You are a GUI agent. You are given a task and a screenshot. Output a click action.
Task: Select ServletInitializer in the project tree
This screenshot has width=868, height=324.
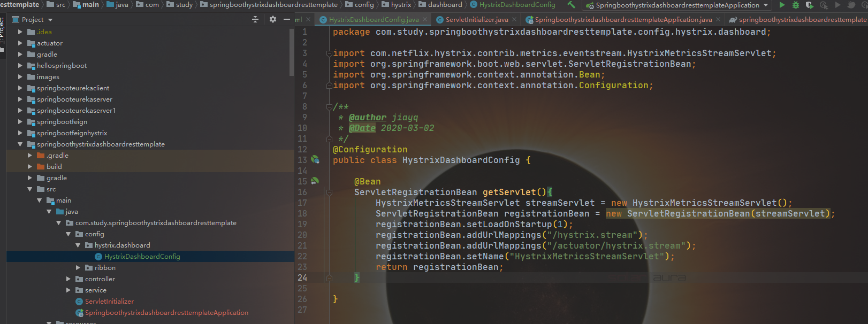pos(109,301)
